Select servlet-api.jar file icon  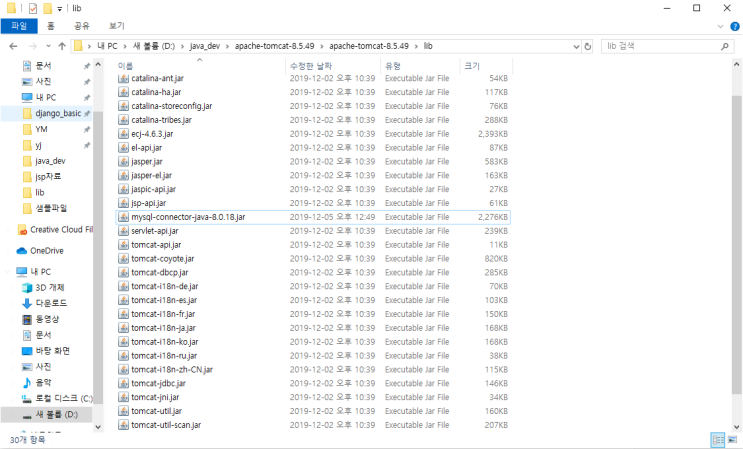point(123,231)
